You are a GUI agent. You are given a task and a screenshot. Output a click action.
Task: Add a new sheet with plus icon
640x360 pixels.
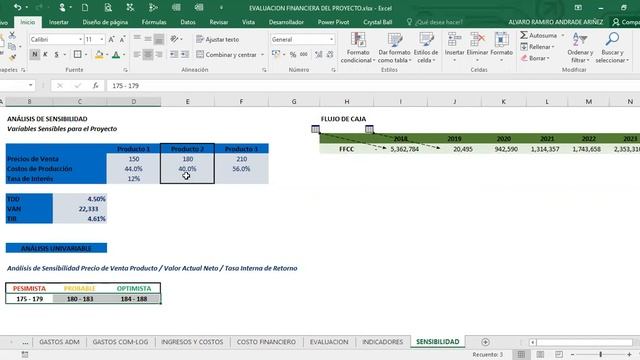pyautogui.click(x=485, y=342)
